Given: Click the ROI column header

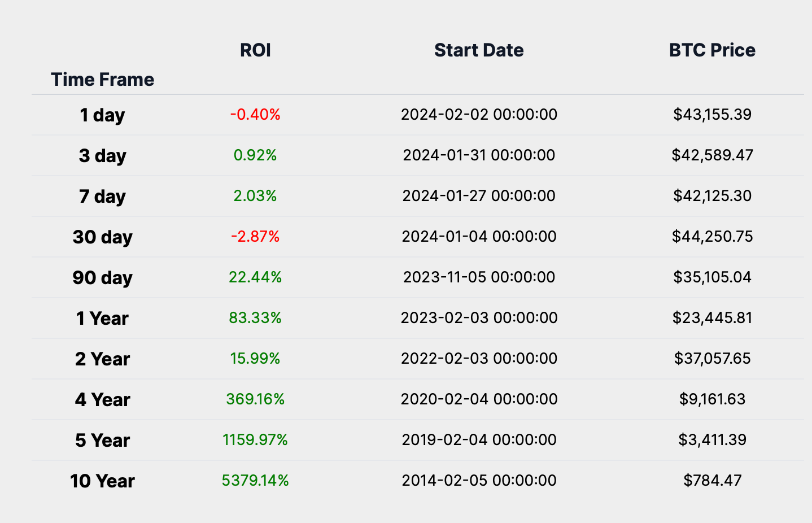Looking at the screenshot, I should click(x=255, y=50).
